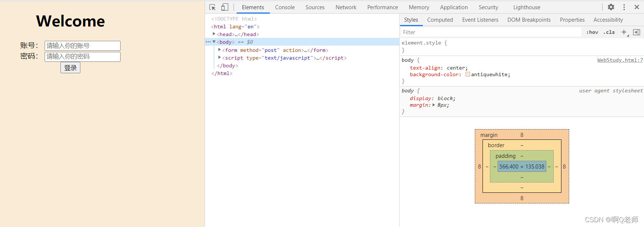The height and width of the screenshot is (227, 644).
Task: Focus the 密码 password input field
Action: (x=83, y=57)
